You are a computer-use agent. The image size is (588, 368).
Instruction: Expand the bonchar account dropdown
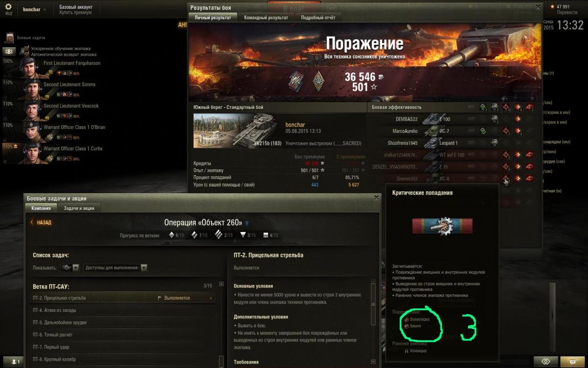click(34, 9)
